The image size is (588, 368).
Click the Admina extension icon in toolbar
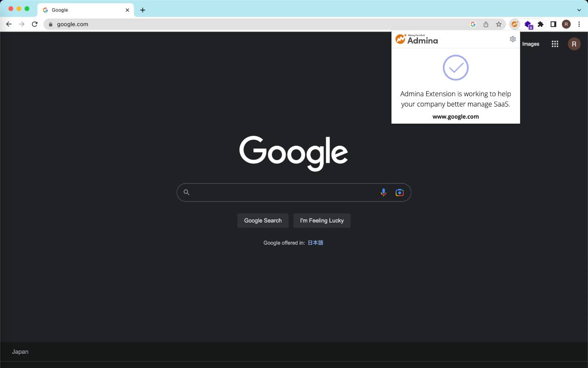coord(514,24)
